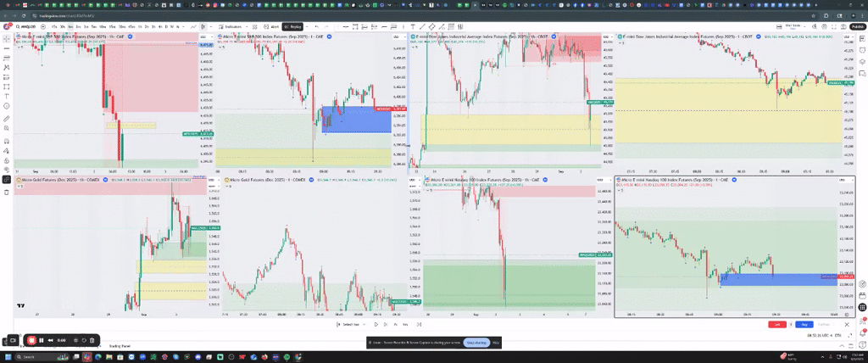
Task: Toggle the magnet mode tool
Action: click(7, 141)
